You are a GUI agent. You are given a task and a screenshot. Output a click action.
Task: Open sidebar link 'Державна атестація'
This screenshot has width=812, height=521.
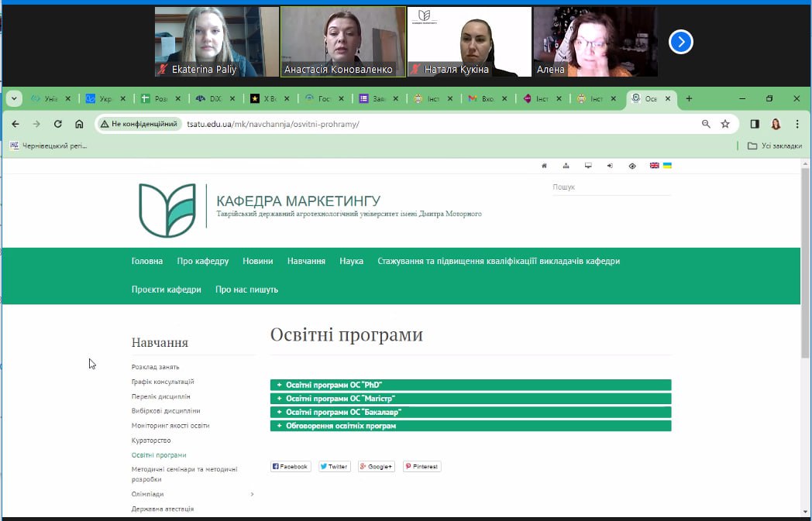(x=163, y=509)
